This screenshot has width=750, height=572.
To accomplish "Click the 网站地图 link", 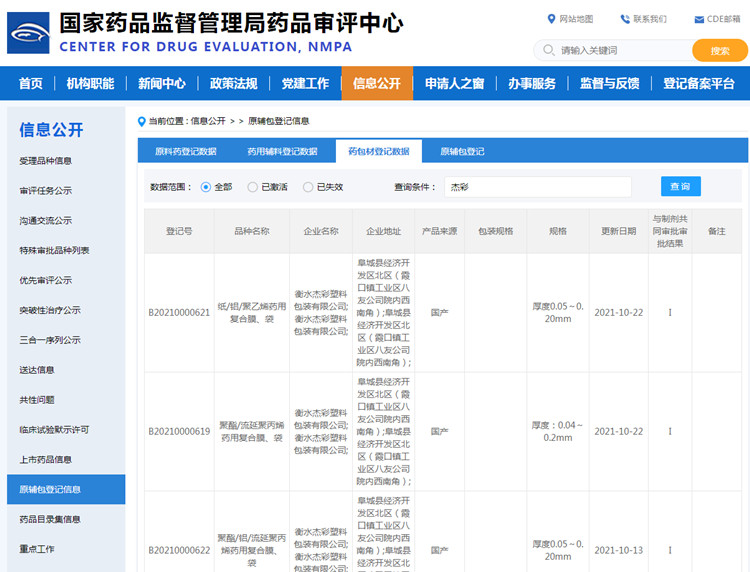I will 576,19.
